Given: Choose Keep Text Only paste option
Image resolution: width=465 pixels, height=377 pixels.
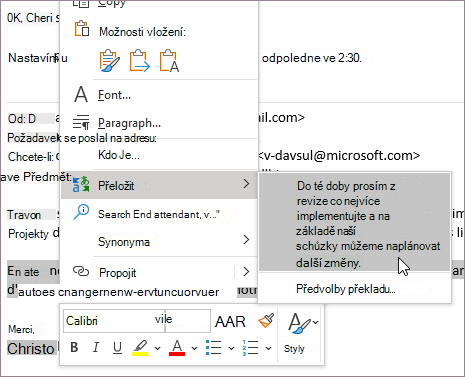Looking at the screenshot, I should click(169, 61).
